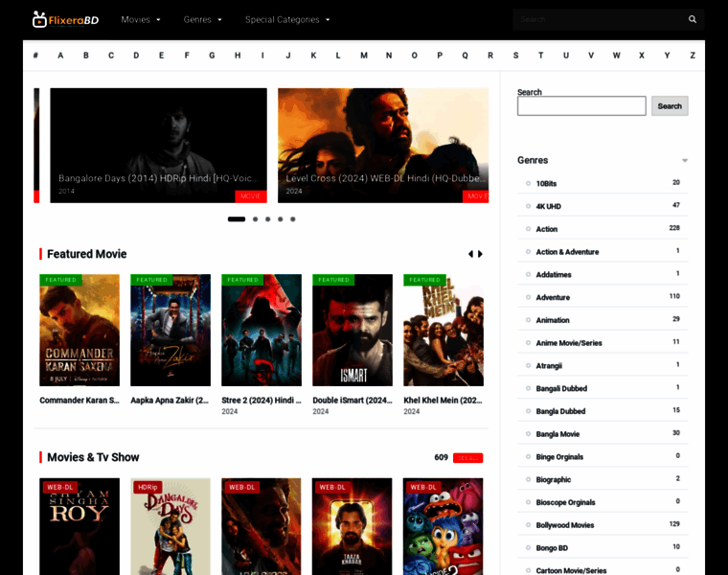Screen dimensions: 728x575
Task: Click the FlixeraBD logo
Action: [65, 19]
